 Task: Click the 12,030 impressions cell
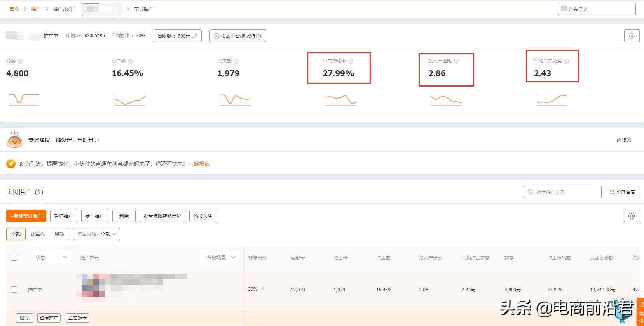[298, 290]
